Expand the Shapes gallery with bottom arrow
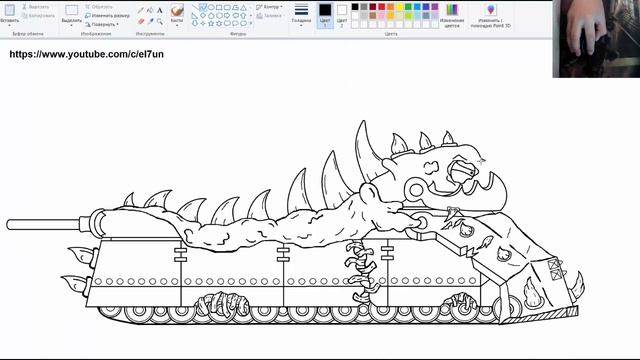The image size is (640, 360). pyautogui.click(x=251, y=23)
